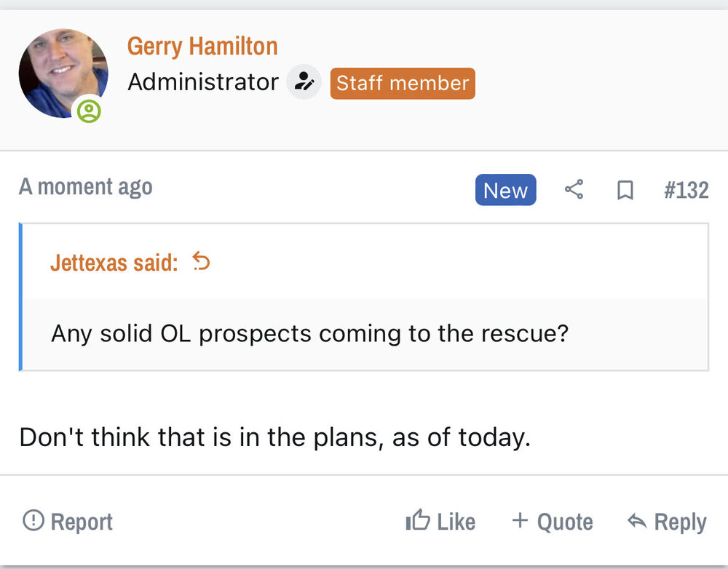Jump to Jettexas's original post arrow
The image size is (728, 569).
[201, 261]
